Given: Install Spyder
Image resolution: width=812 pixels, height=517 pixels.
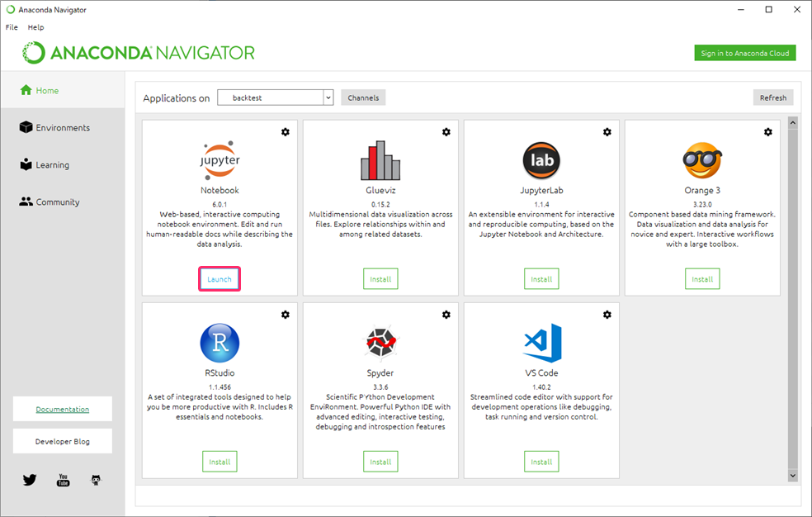Looking at the screenshot, I should click(x=380, y=462).
